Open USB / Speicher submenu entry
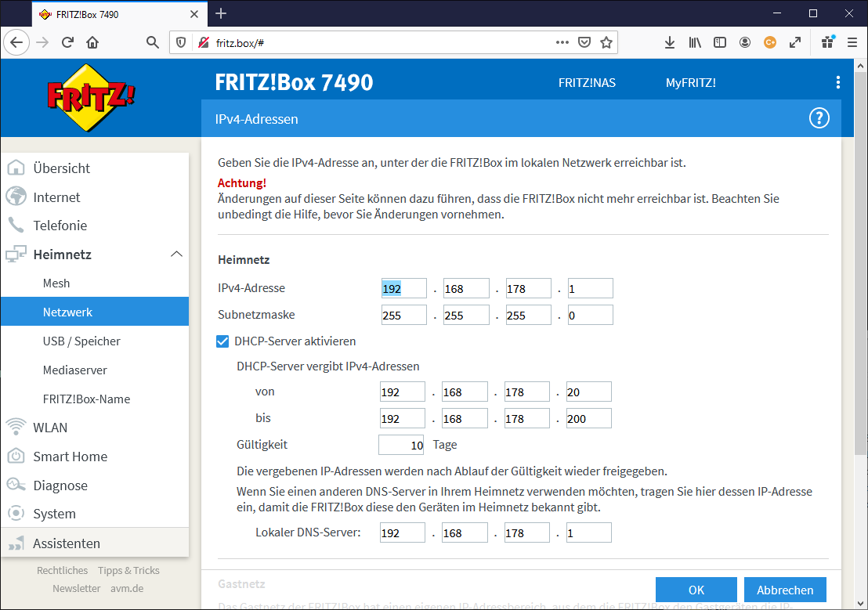868x610 pixels. pos(95,341)
